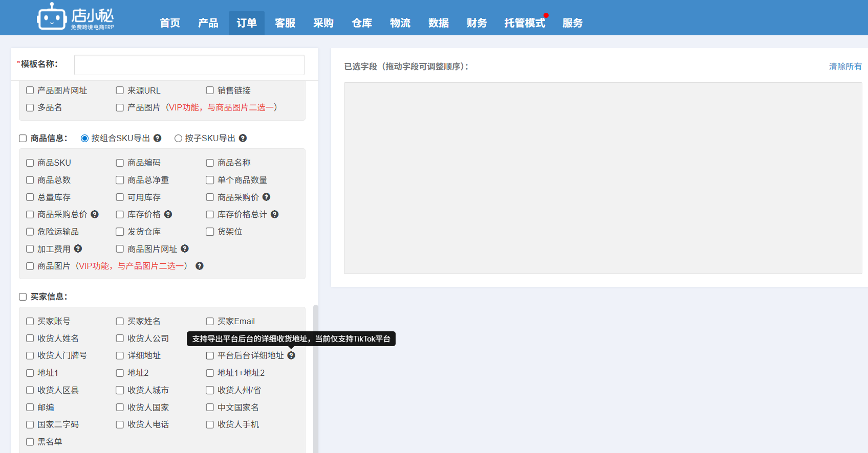Click help icon next to 按组合SKU导出

point(158,138)
